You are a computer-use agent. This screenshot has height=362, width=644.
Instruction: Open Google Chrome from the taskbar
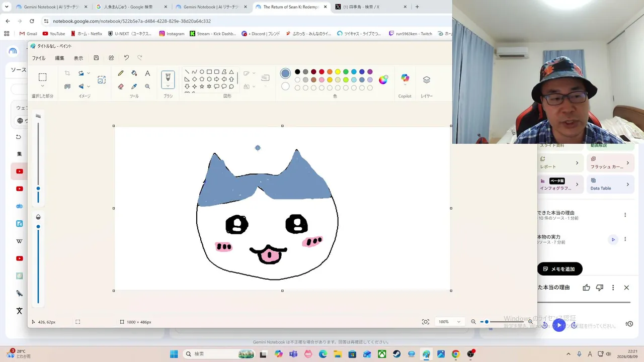tap(455, 354)
